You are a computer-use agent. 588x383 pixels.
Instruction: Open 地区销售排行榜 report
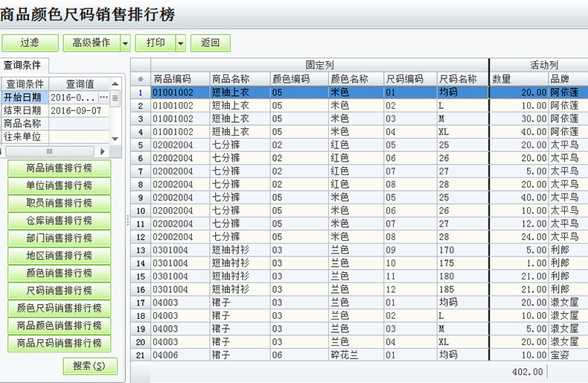[x=60, y=256]
